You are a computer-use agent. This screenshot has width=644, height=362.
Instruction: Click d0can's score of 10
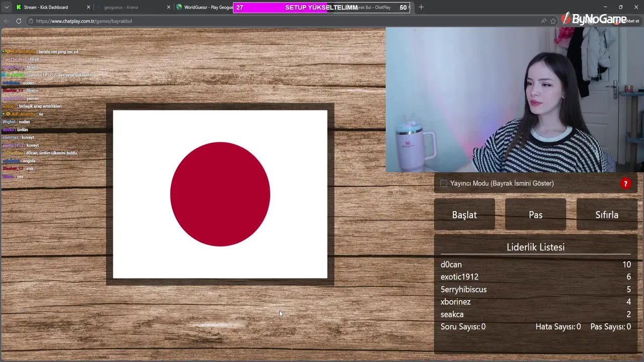626,264
